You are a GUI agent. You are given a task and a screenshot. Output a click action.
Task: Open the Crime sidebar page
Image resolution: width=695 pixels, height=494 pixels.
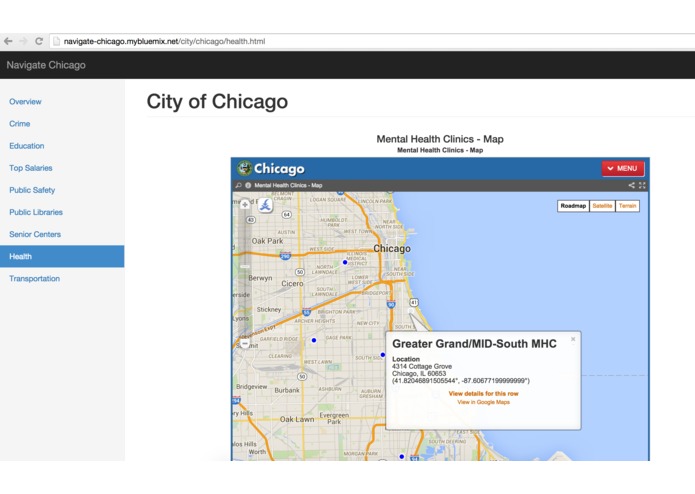tap(20, 124)
